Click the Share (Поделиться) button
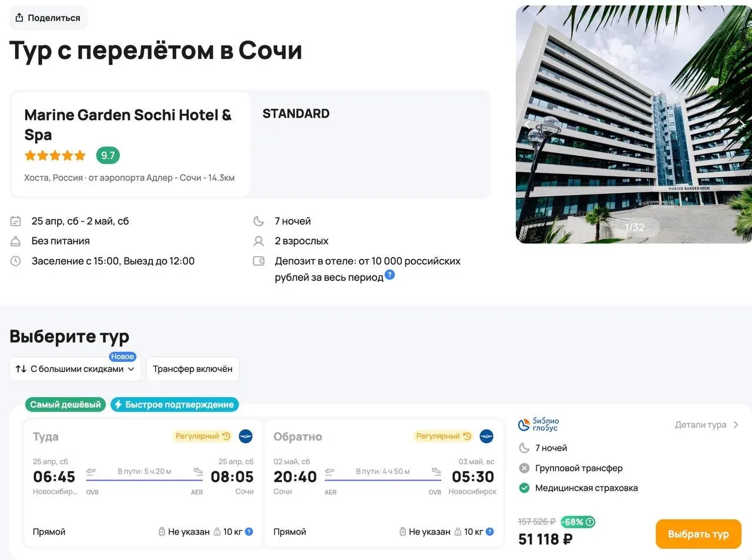The height and width of the screenshot is (560, 752). (48, 18)
